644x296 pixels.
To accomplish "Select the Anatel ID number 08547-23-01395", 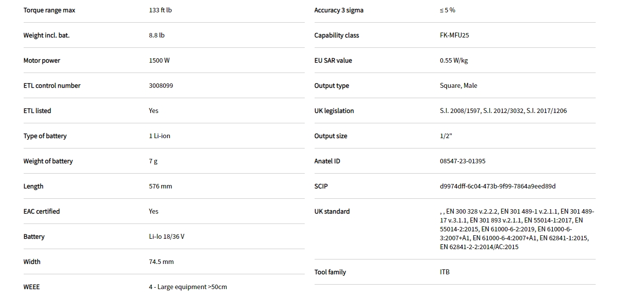I will (463, 161).
